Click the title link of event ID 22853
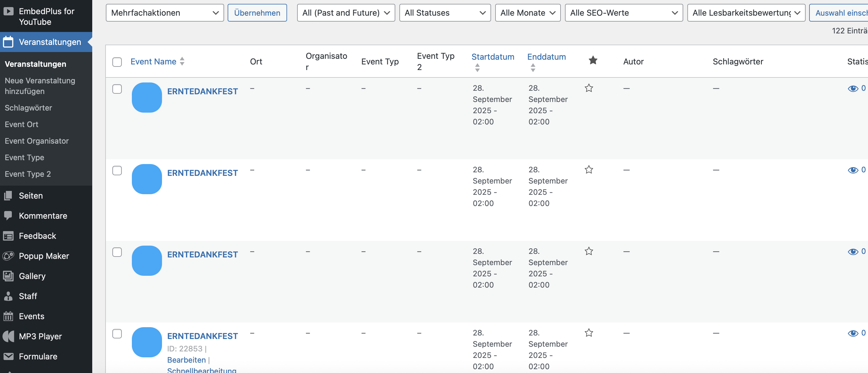 [203, 336]
